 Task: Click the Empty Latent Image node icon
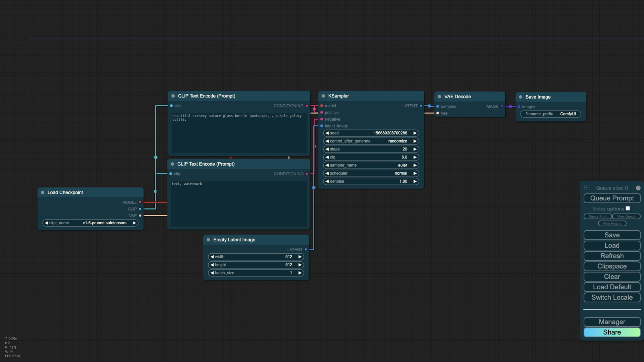pyautogui.click(x=209, y=239)
